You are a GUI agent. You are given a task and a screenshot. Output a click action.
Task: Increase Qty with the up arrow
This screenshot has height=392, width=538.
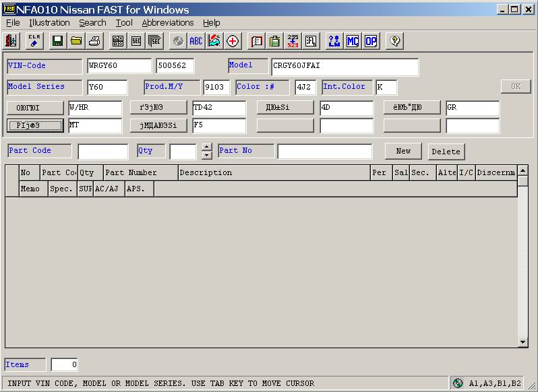pos(206,147)
